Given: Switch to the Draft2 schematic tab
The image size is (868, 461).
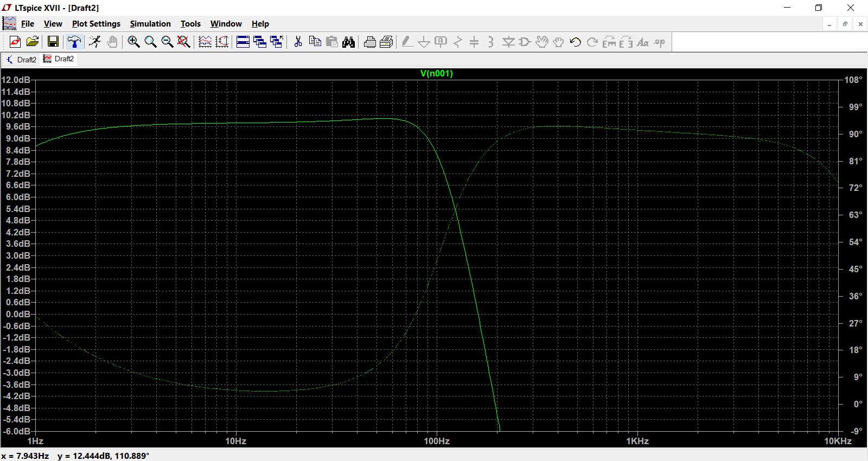Looking at the screenshot, I should [x=21, y=59].
